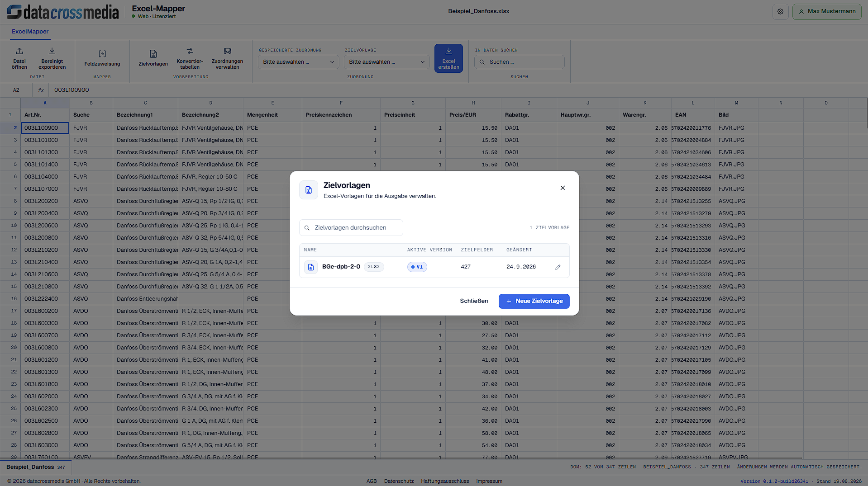
Task: Click EAN cell 5702420011776
Action: (693, 128)
